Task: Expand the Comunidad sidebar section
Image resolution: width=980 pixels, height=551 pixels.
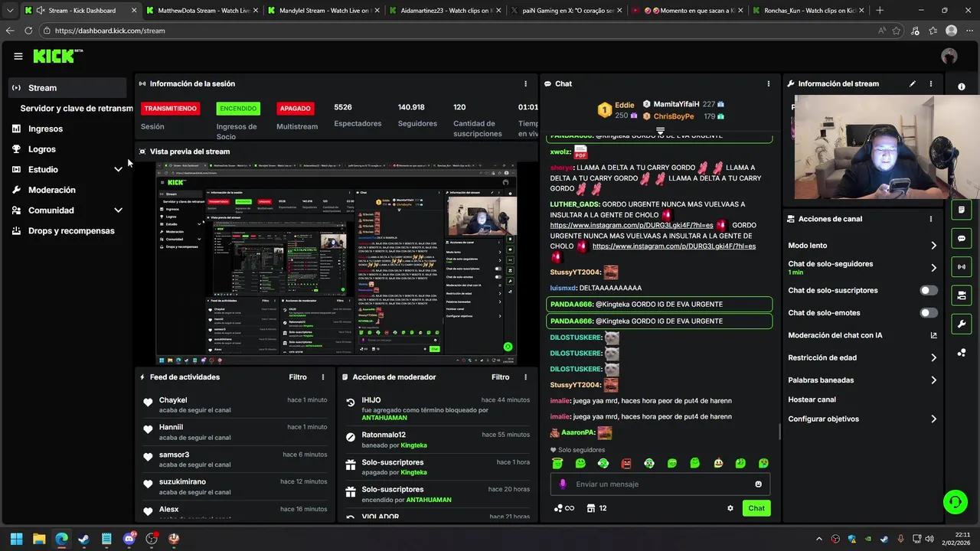Action: [118, 210]
